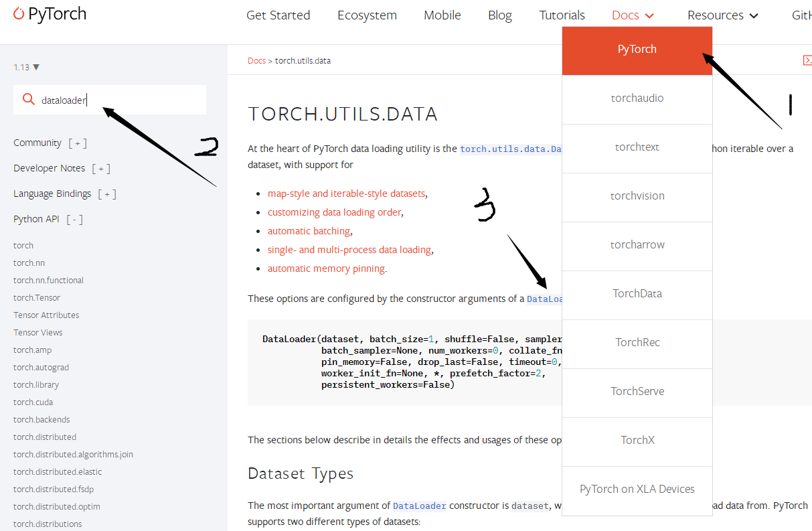Image resolution: width=812 pixels, height=531 pixels.
Task: Open torch.backends in sidebar
Action: 42,420
